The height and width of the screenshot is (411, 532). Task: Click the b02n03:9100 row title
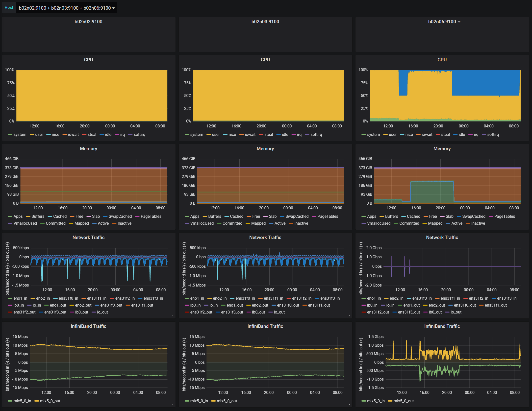click(265, 22)
